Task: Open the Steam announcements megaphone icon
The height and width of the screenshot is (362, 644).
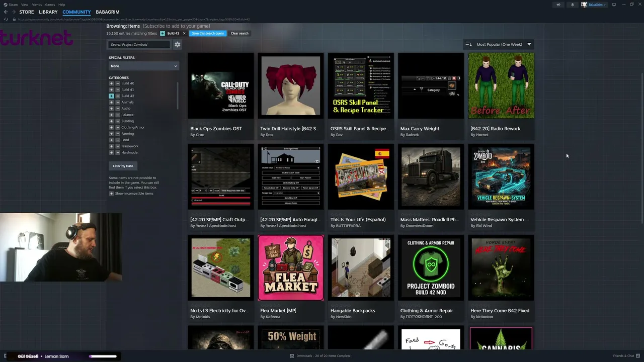Action: pos(558,5)
